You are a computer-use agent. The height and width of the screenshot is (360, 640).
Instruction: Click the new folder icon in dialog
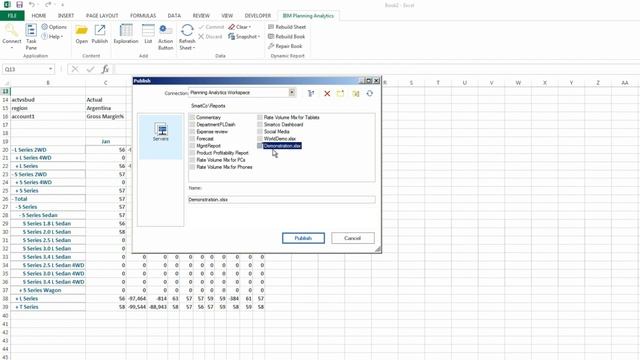(x=340, y=93)
